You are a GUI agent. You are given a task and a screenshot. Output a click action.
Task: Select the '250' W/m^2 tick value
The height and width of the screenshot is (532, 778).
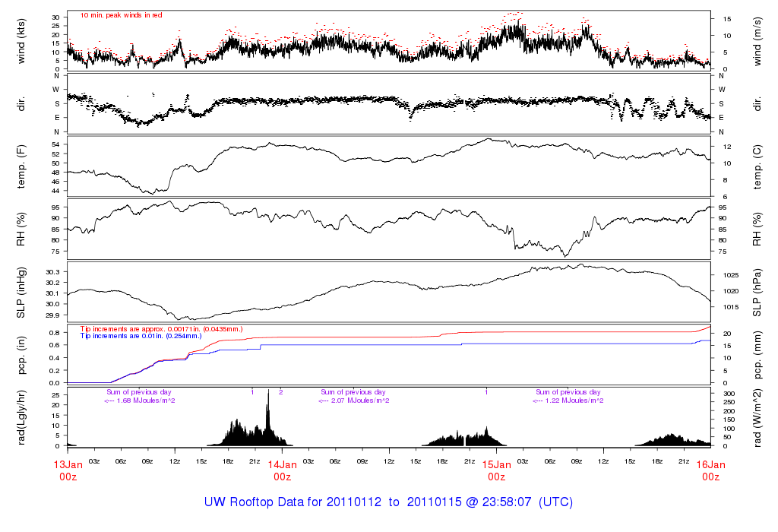729,403
